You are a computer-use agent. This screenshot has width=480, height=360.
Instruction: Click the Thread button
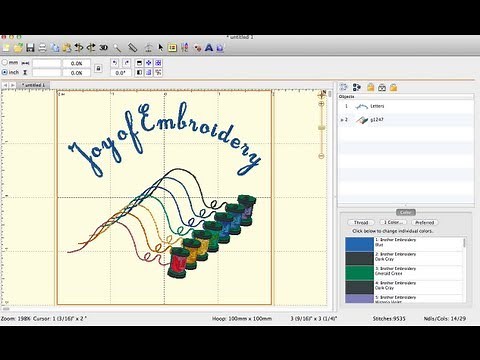coord(361,222)
